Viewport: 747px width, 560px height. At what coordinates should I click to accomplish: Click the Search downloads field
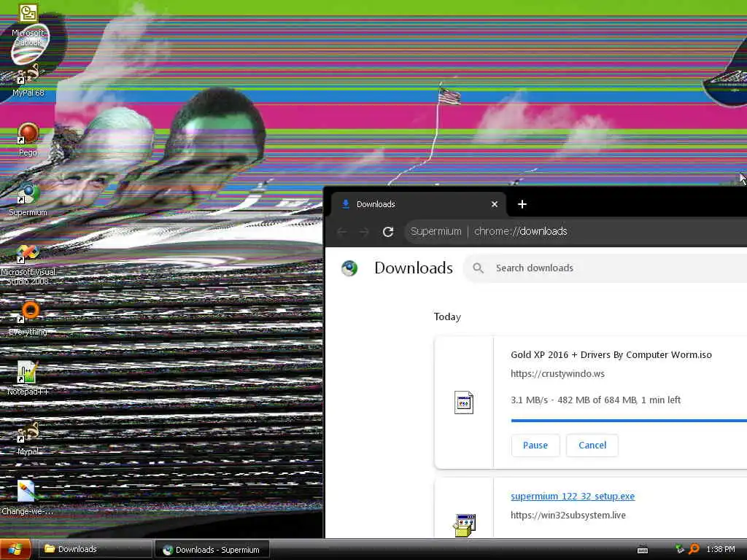605,268
